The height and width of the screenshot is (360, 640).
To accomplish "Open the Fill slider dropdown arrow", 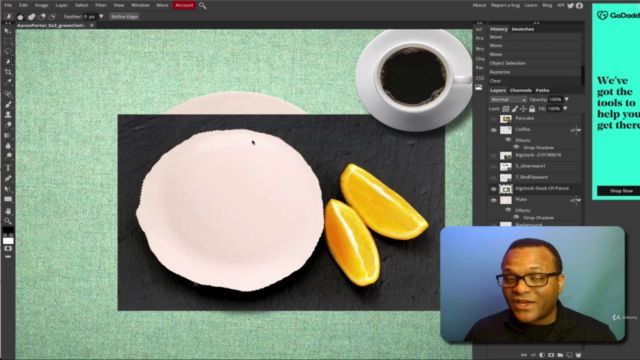I will [x=565, y=109].
